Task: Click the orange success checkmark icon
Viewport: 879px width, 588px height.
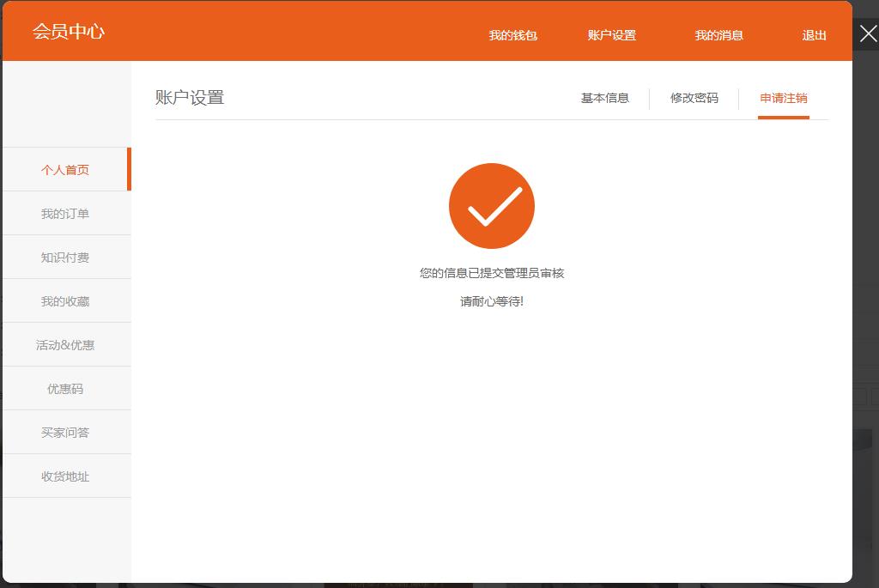Action: (x=491, y=206)
